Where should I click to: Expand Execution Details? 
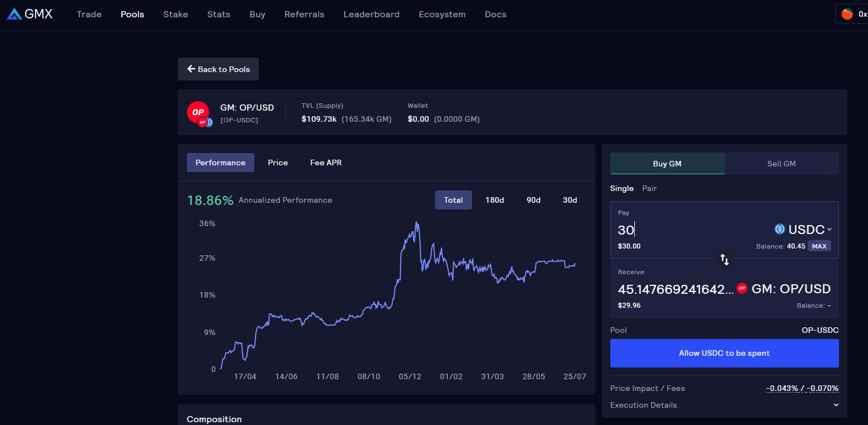coord(724,405)
